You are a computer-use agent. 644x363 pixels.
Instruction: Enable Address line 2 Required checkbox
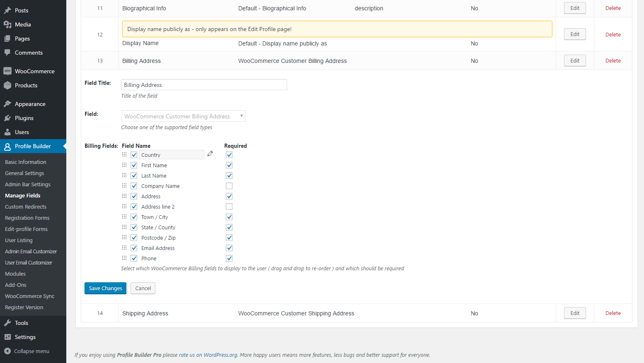229,207
